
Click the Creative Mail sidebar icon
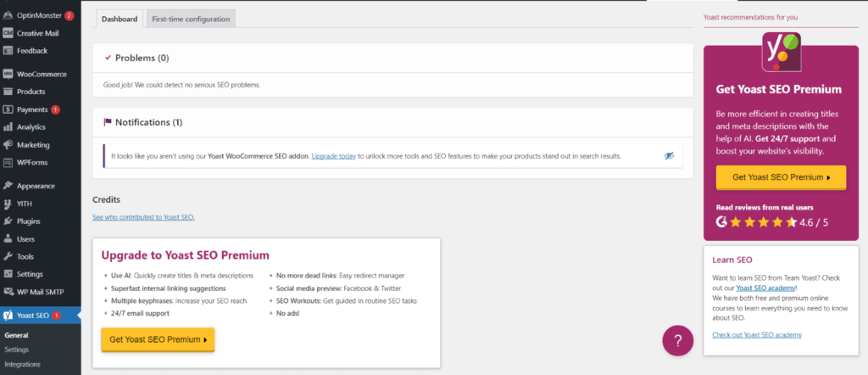[x=8, y=33]
